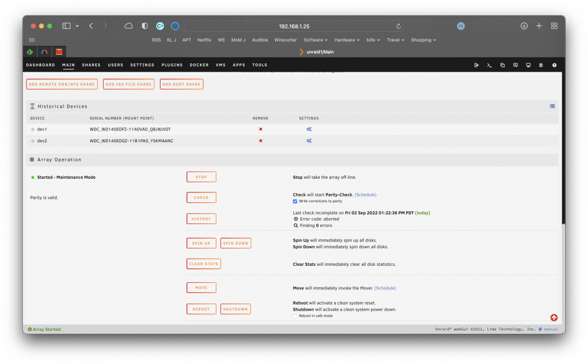Screen dimensions: 588x364
Task: Open the Users tab
Action: [115, 65]
